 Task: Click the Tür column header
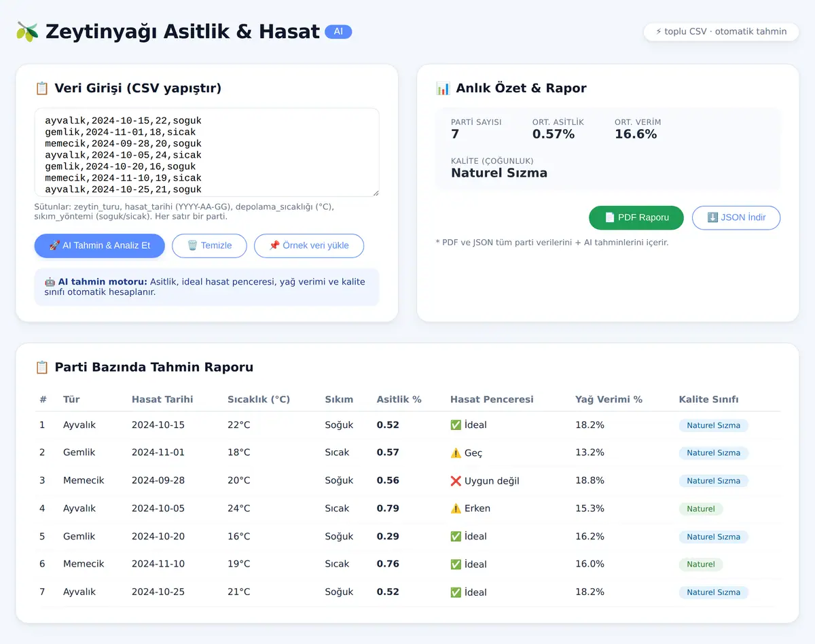click(71, 399)
